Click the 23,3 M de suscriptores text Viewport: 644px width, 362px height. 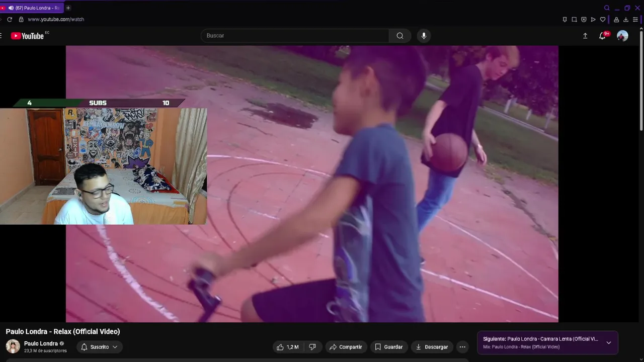[x=45, y=351]
